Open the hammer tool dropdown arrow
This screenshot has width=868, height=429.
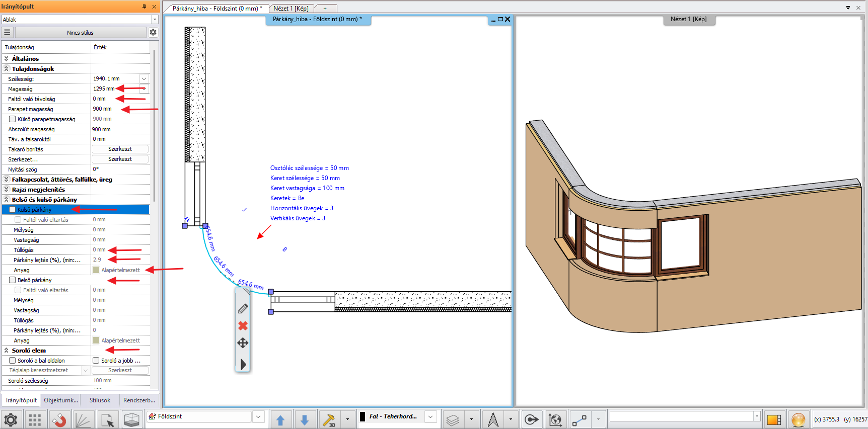point(347,419)
